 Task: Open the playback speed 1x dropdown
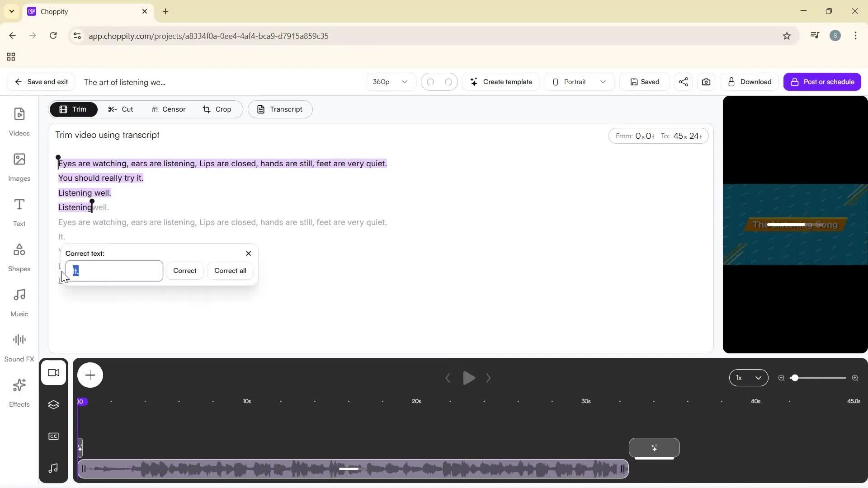coord(748,378)
